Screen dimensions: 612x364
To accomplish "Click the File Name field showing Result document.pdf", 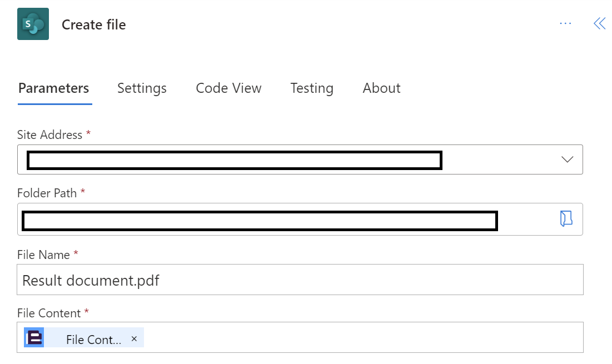I will tap(300, 280).
